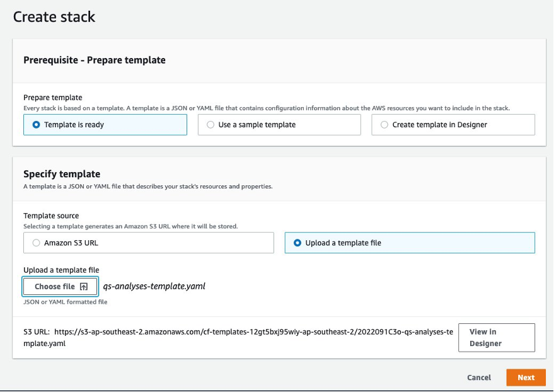The height and width of the screenshot is (392, 554).
Task: Click Next to proceed with the stack
Action: (526, 378)
